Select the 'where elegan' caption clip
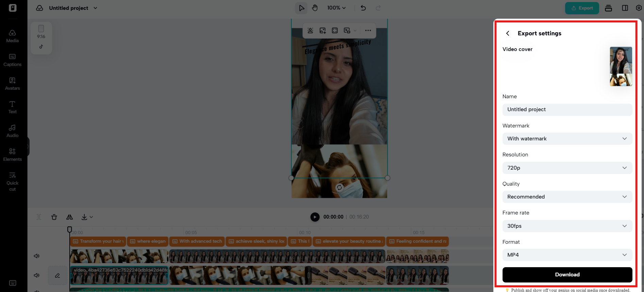This screenshot has width=644, height=292. coord(148,241)
